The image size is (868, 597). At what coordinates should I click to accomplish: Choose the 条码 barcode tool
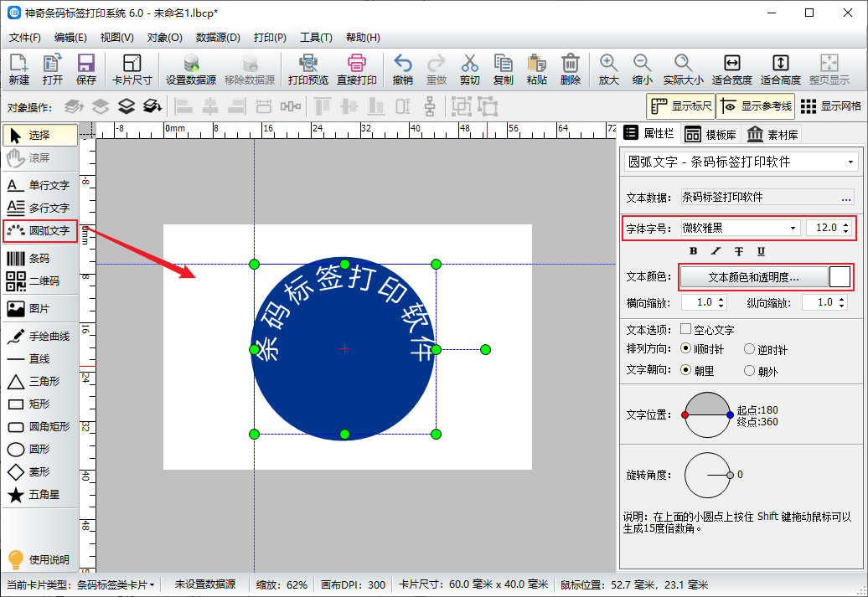click(x=40, y=259)
